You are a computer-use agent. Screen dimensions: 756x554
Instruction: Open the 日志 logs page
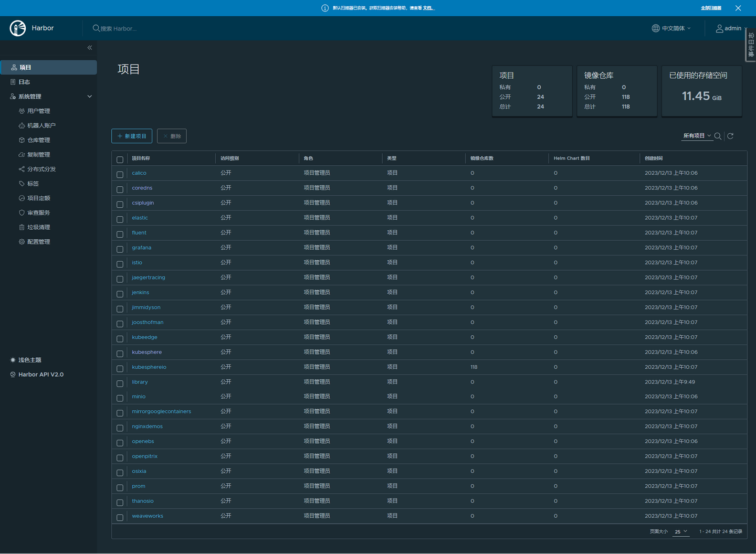[x=25, y=81]
